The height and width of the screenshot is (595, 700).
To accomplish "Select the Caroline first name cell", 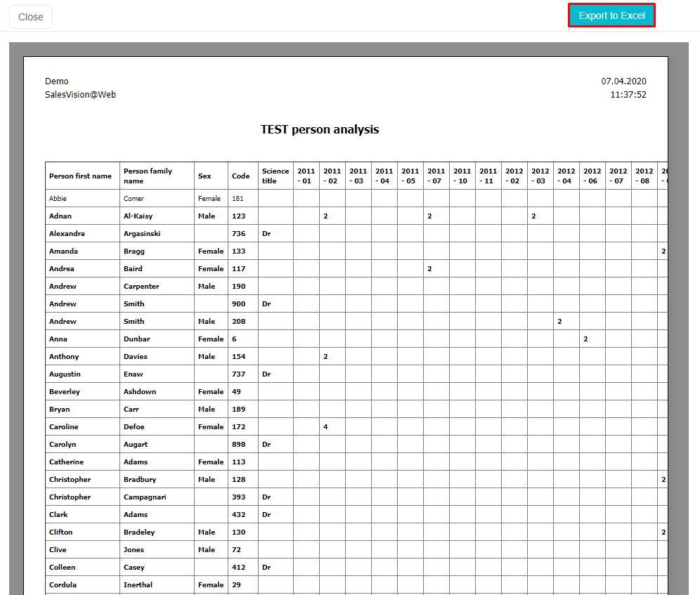I will click(64, 427).
